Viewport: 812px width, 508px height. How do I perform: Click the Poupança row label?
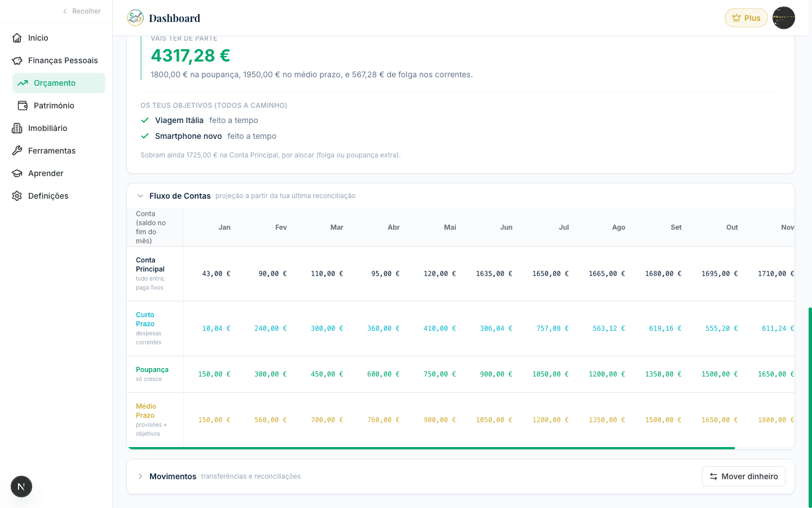pos(152,370)
